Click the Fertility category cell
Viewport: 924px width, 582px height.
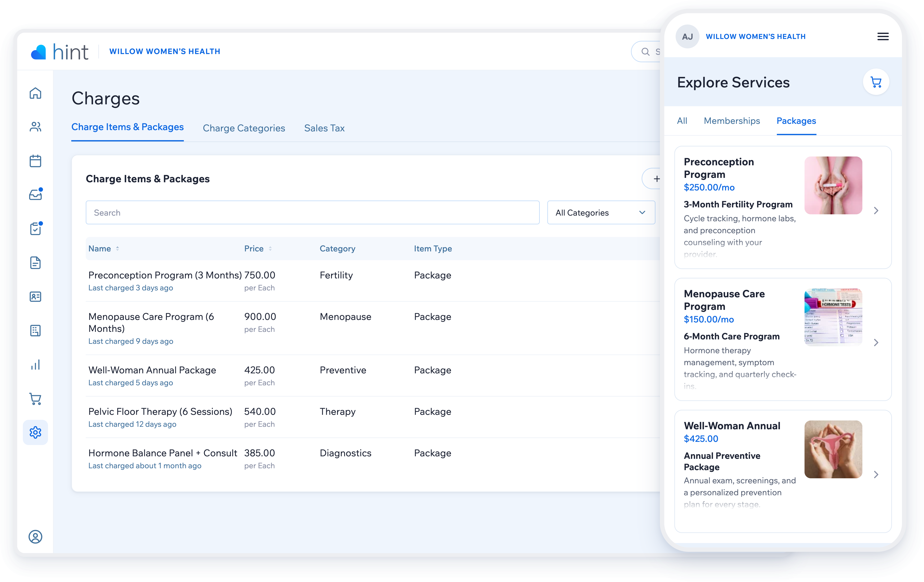[x=336, y=275]
